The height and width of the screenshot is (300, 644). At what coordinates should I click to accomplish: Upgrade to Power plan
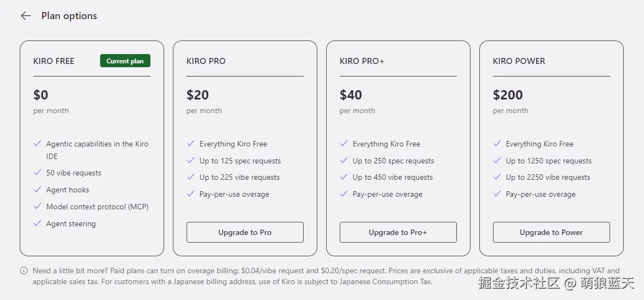(x=551, y=232)
